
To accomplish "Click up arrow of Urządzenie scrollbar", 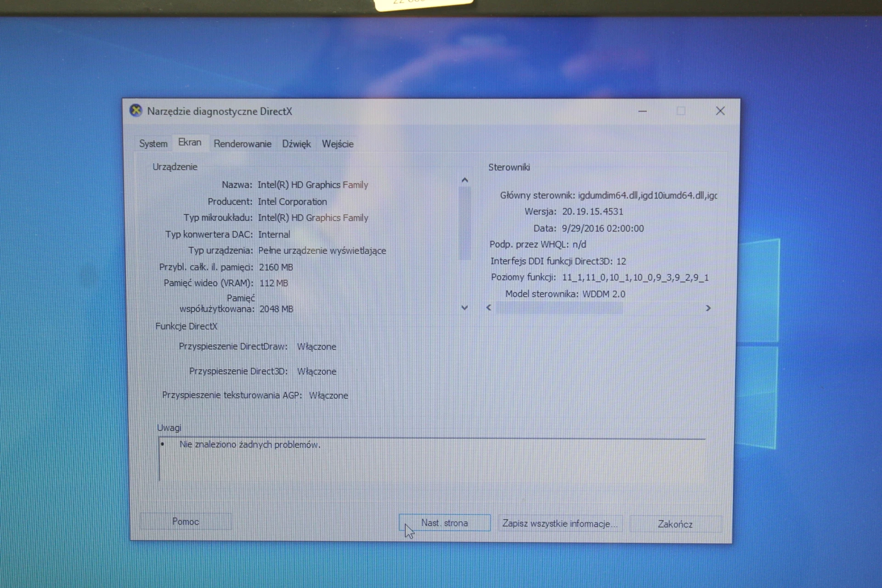I will point(465,180).
